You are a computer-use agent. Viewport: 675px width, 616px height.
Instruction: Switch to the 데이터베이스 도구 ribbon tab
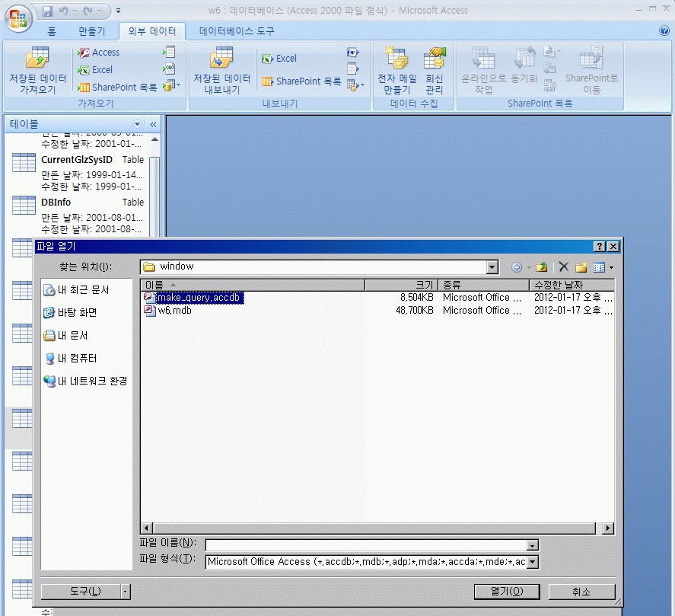237,31
